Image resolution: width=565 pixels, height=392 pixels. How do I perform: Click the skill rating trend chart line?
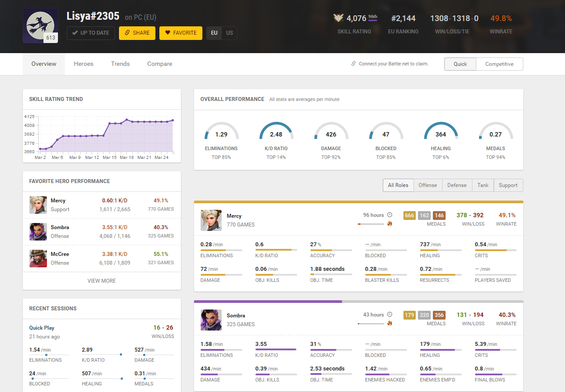[x=106, y=134]
